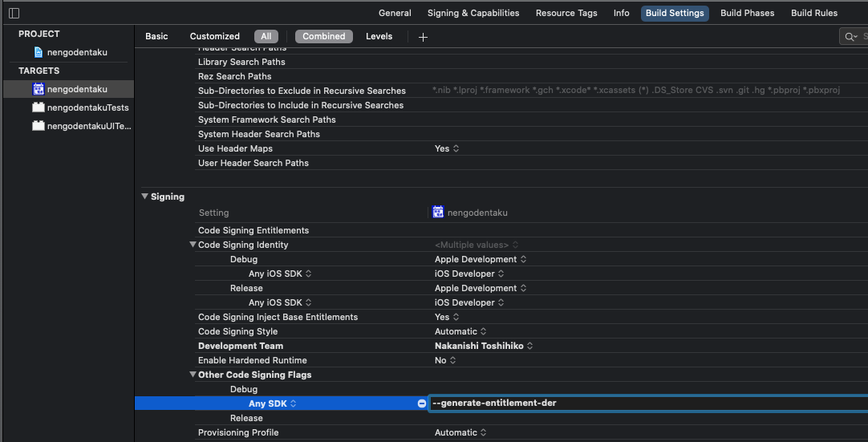Select the nengodentakuTests target icon

point(39,107)
